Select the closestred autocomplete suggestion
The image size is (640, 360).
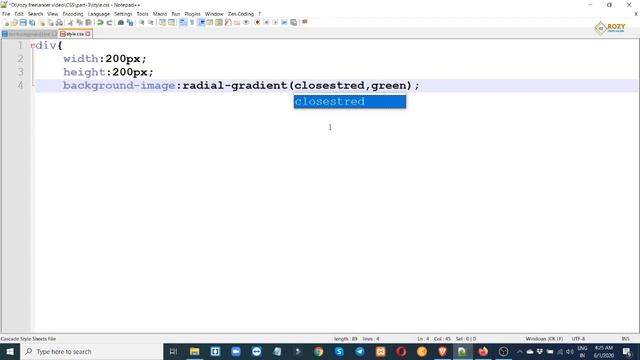coord(350,102)
